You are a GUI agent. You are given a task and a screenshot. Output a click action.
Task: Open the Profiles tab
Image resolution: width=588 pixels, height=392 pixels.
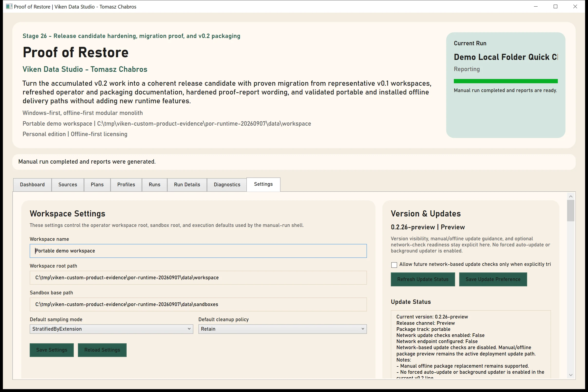[126, 185]
